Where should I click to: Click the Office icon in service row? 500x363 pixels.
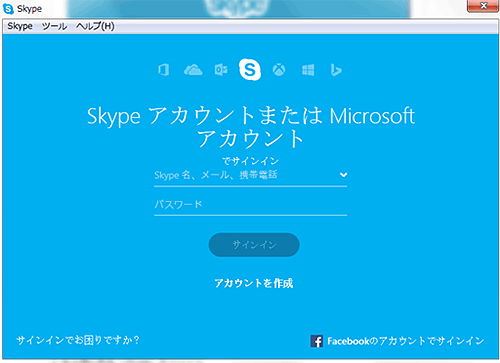pyautogui.click(x=163, y=70)
